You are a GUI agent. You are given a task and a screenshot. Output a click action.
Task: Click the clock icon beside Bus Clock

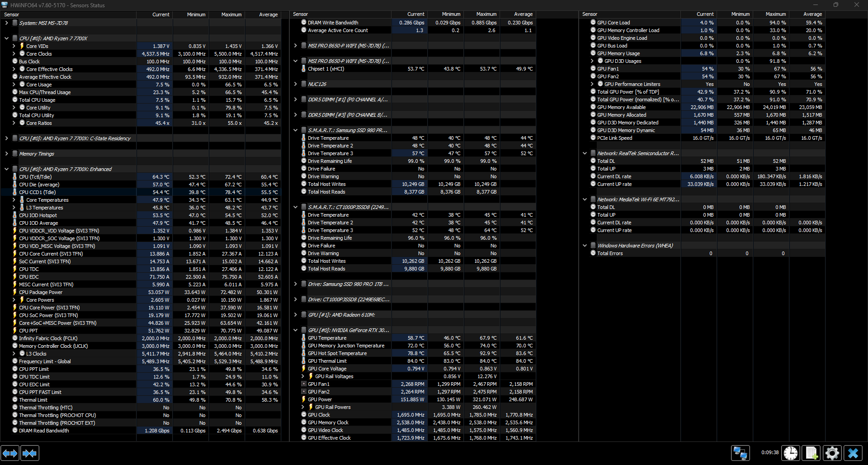[15, 61]
